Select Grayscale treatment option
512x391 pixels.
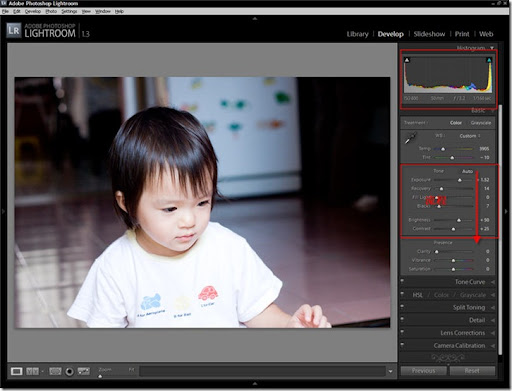[481, 123]
